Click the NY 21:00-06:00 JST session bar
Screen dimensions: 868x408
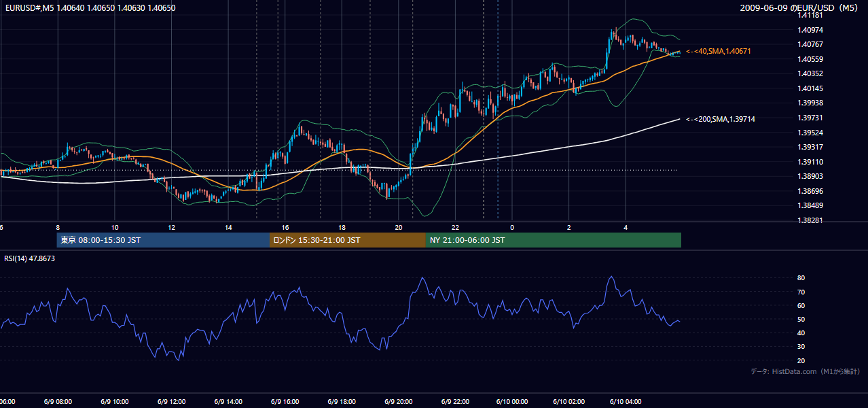pos(554,240)
